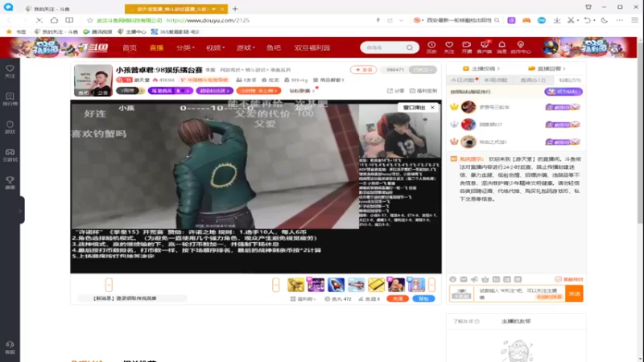
Task: Open the 首页 home tab in Douyu navigation
Action: [x=130, y=48]
